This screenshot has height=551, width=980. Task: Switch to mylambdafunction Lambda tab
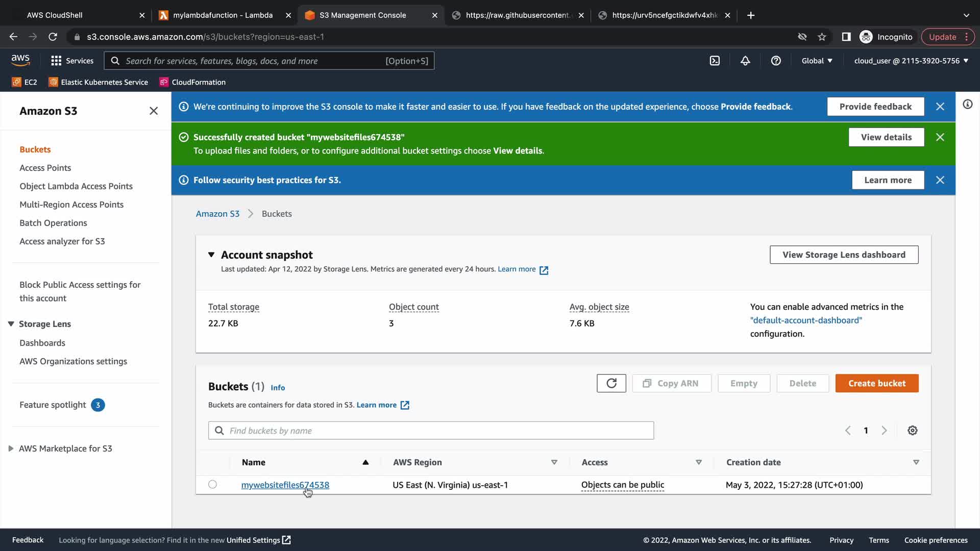tap(223, 15)
